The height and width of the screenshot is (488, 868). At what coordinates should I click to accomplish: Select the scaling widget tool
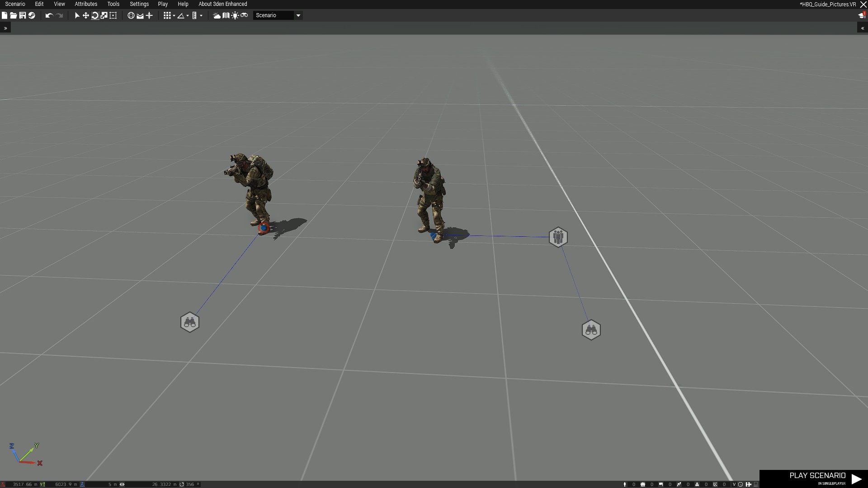coord(104,15)
